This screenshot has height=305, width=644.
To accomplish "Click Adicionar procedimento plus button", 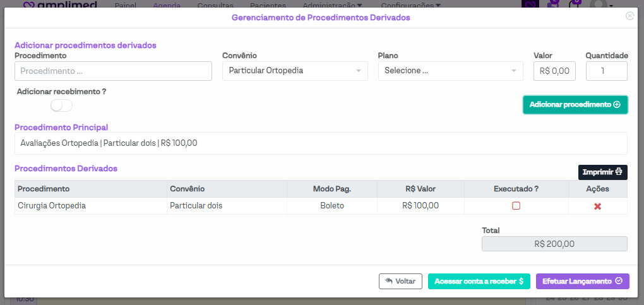I will tap(575, 105).
